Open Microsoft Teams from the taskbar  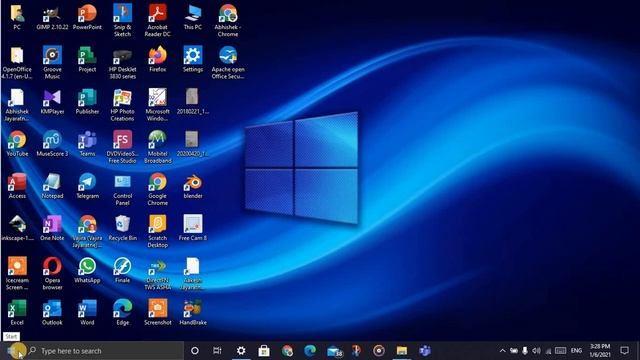[425, 351]
